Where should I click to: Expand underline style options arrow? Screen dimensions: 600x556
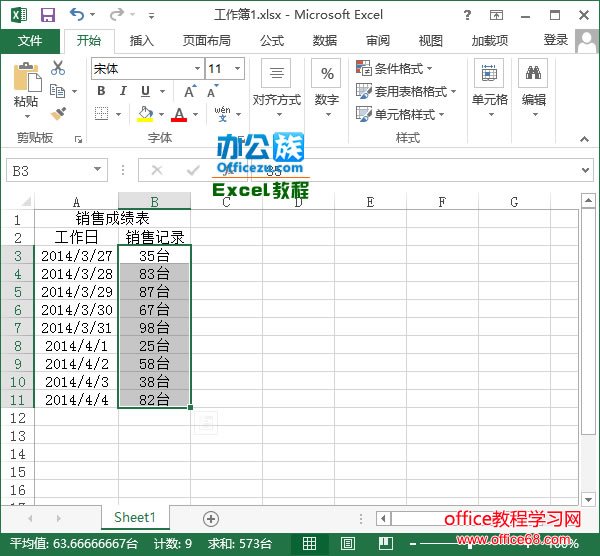pos(162,91)
